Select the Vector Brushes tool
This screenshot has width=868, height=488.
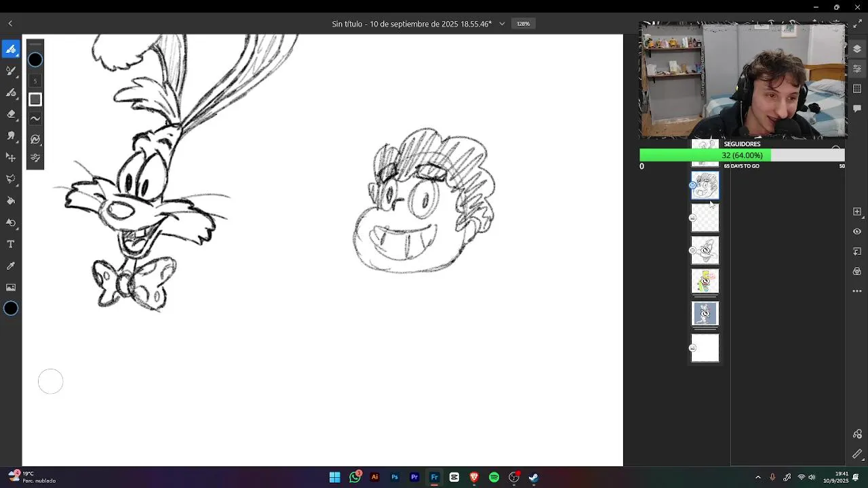[11, 93]
